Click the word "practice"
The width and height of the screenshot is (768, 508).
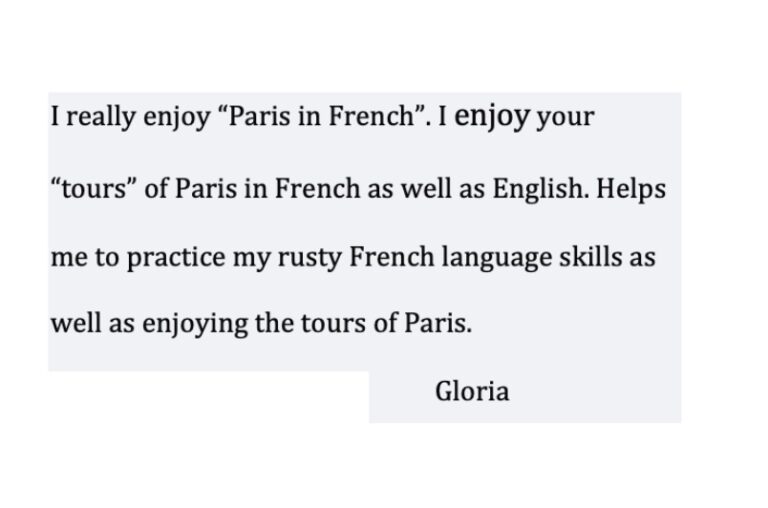[176, 258]
